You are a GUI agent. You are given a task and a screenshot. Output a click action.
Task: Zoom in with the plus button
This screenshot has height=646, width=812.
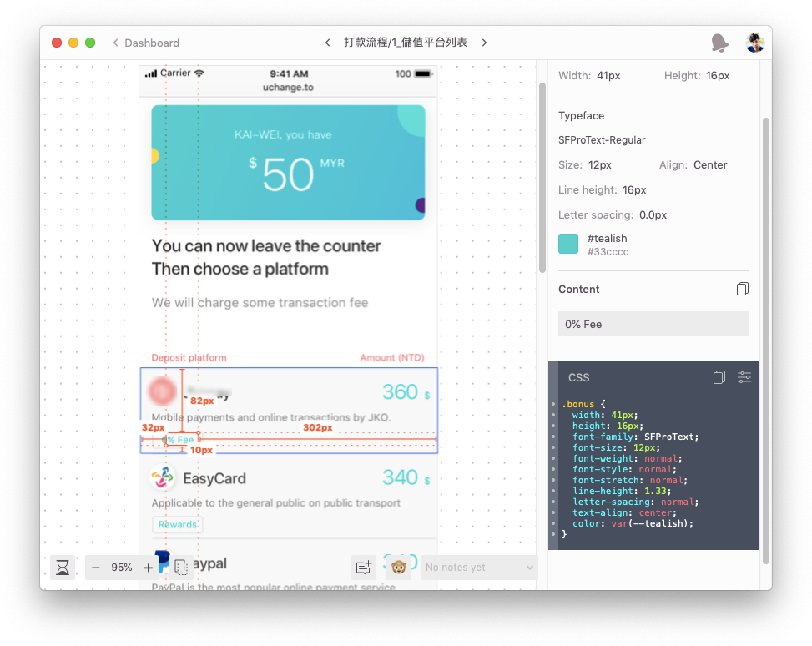point(148,568)
